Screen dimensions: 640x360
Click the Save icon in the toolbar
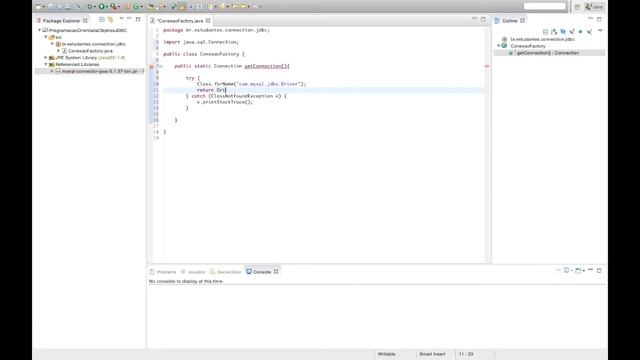[50, 7]
